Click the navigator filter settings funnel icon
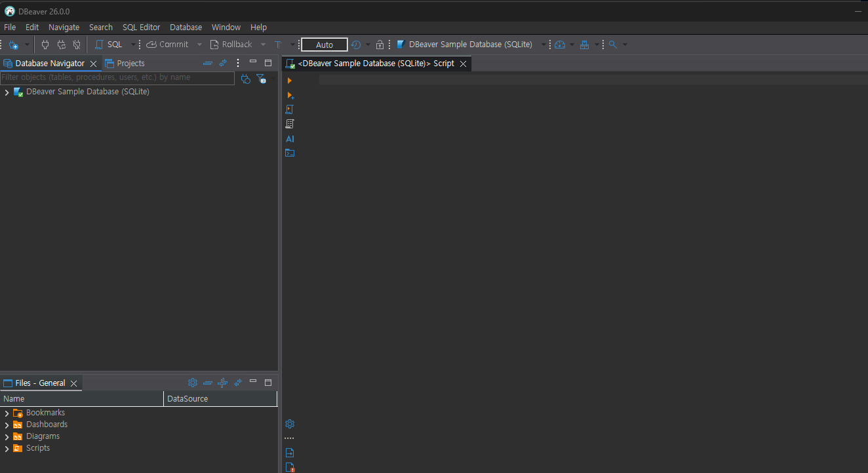 point(261,79)
